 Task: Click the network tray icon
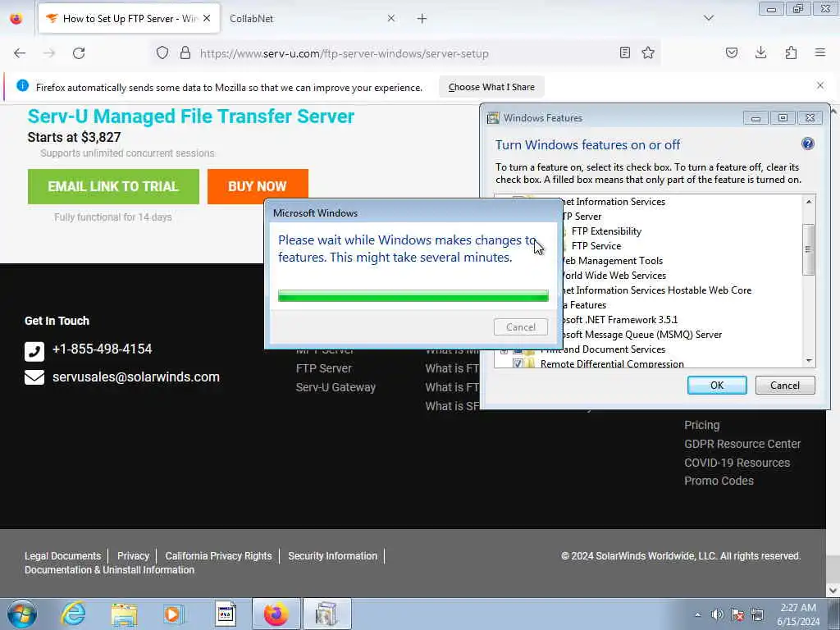(757, 614)
